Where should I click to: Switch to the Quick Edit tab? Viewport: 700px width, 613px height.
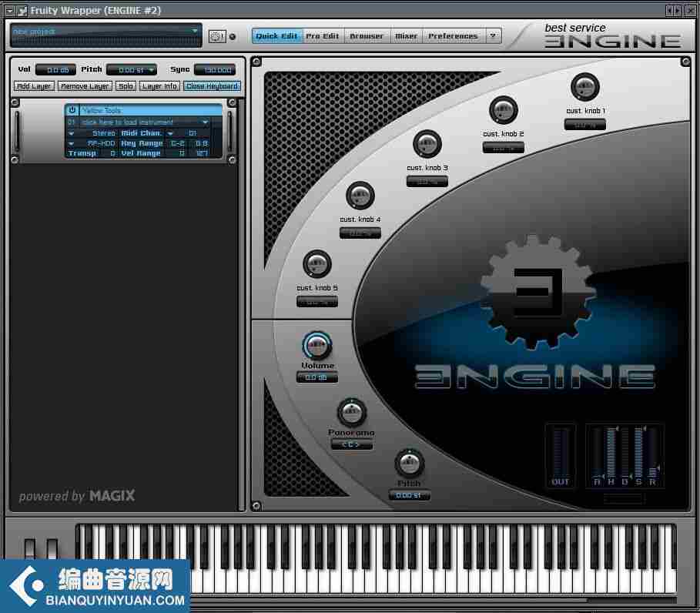(x=276, y=35)
